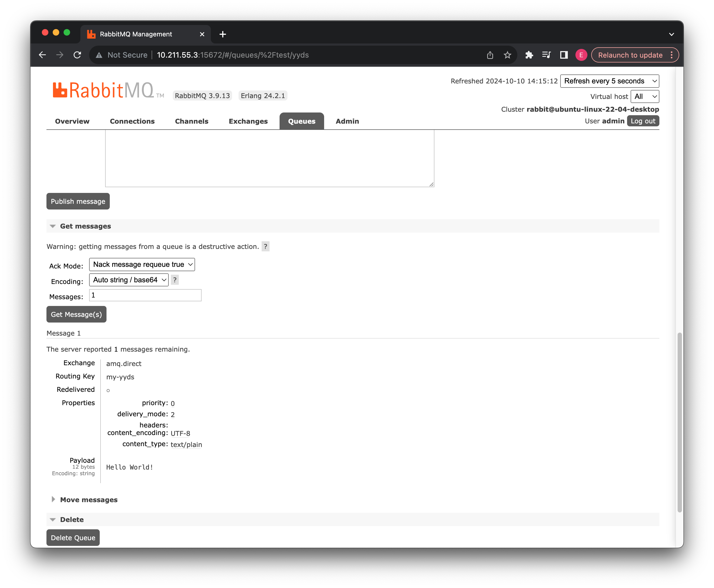This screenshot has height=588, width=714.
Task: Reload the current page
Action: click(77, 55)
